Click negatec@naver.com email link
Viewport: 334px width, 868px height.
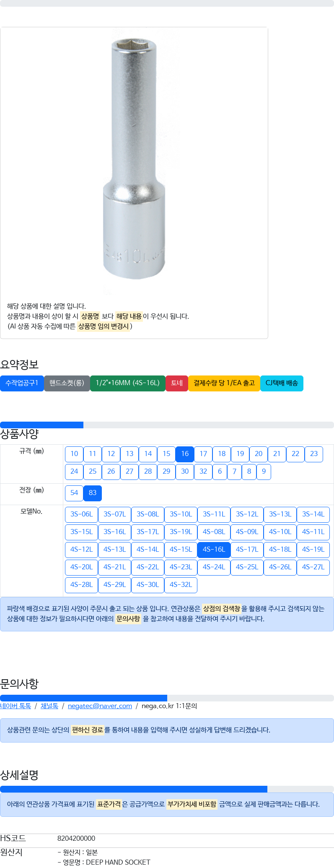pos(100,706)
